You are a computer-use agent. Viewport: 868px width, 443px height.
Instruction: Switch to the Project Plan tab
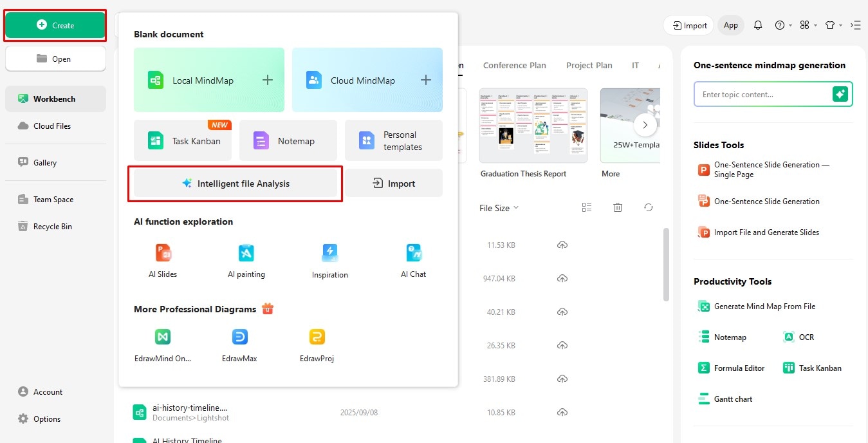pos(589,65)
